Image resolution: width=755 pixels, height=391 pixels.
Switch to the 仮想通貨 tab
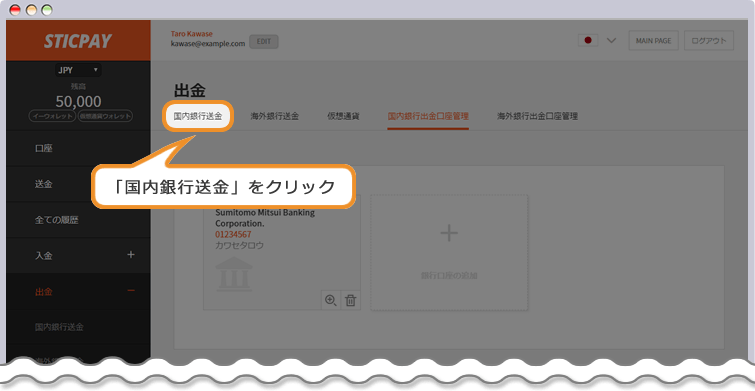[343, 116]
